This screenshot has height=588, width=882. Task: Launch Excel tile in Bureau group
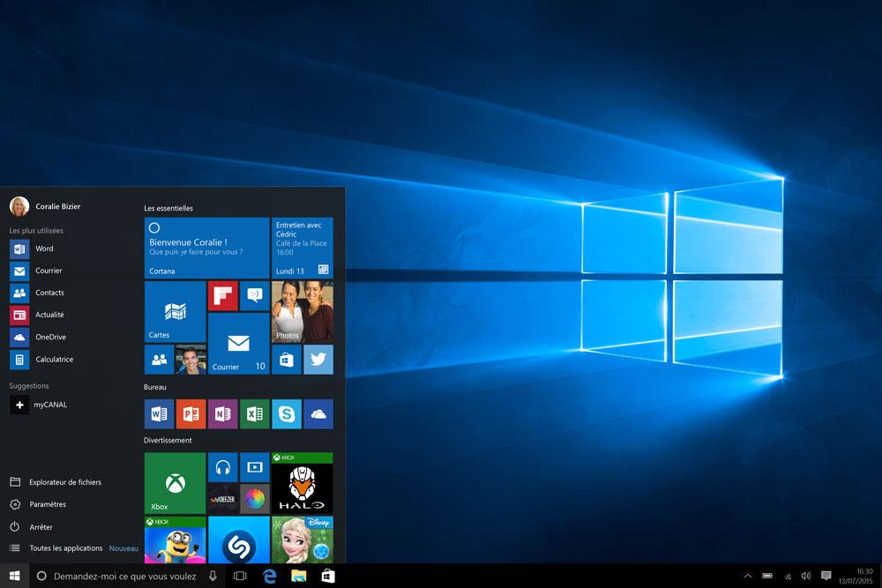tap(255, 414)
